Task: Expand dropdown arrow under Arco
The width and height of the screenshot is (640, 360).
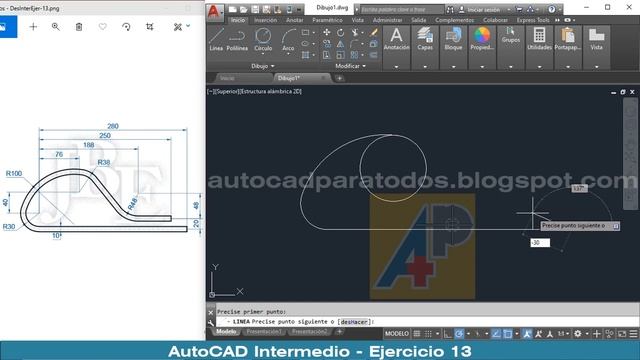Action: (x=288, y=54)
